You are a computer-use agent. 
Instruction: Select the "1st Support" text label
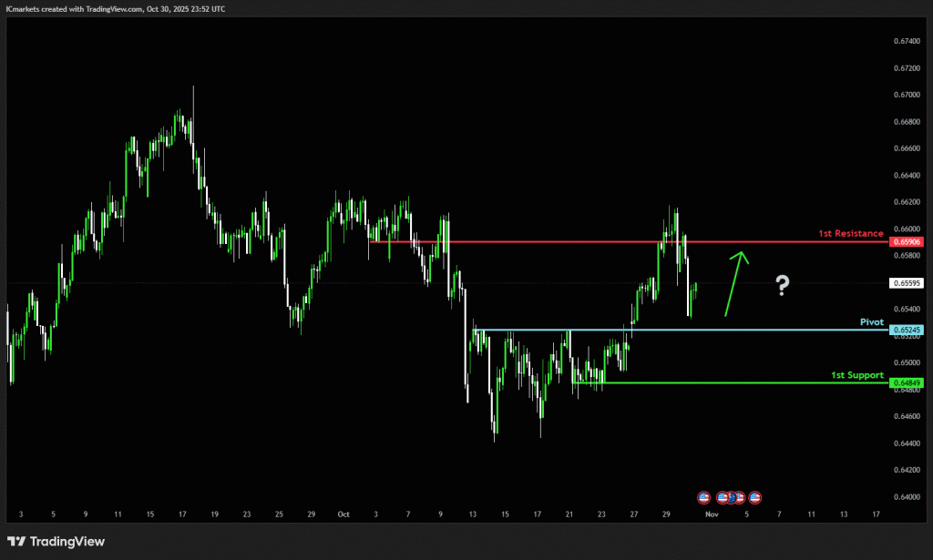[x=856, y=374]
